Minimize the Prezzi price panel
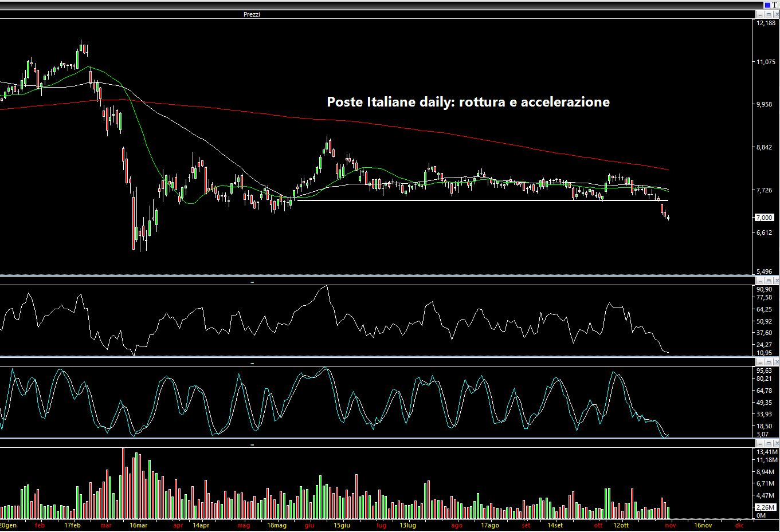780x532 pixels. pyautogui.click(x=760, y=14)
